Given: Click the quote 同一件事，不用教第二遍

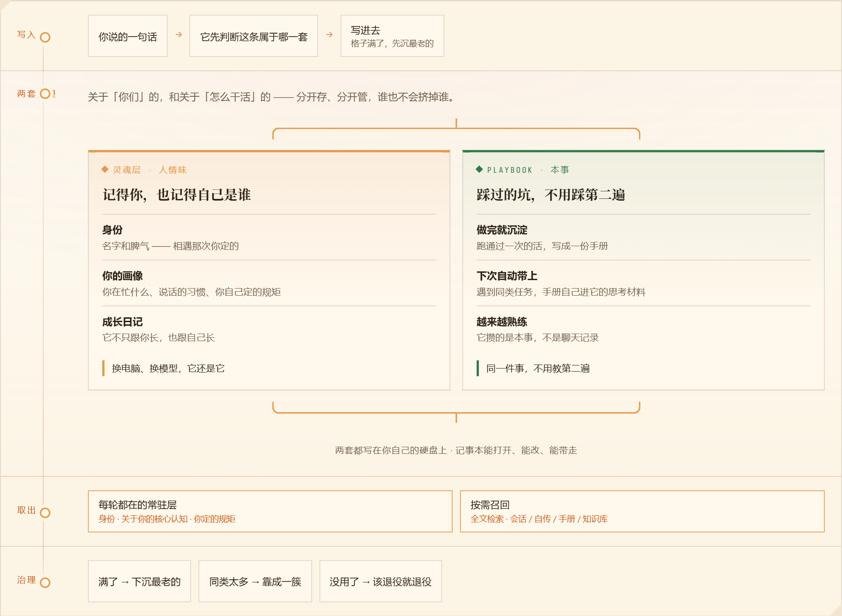Looking at the screenshot, I should (538, 369).
